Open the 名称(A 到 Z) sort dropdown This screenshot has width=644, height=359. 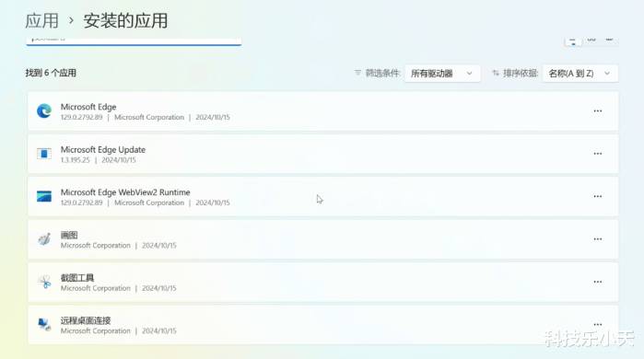click(580, 74)
